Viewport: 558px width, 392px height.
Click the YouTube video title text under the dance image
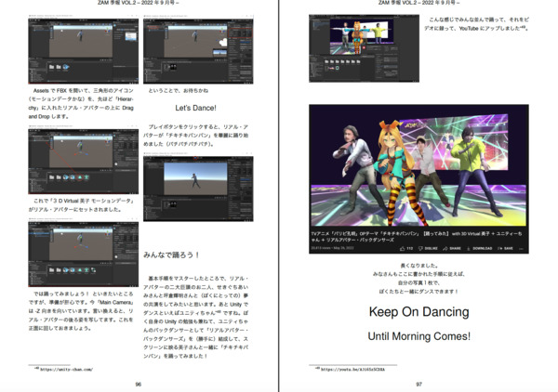[417, 237]
